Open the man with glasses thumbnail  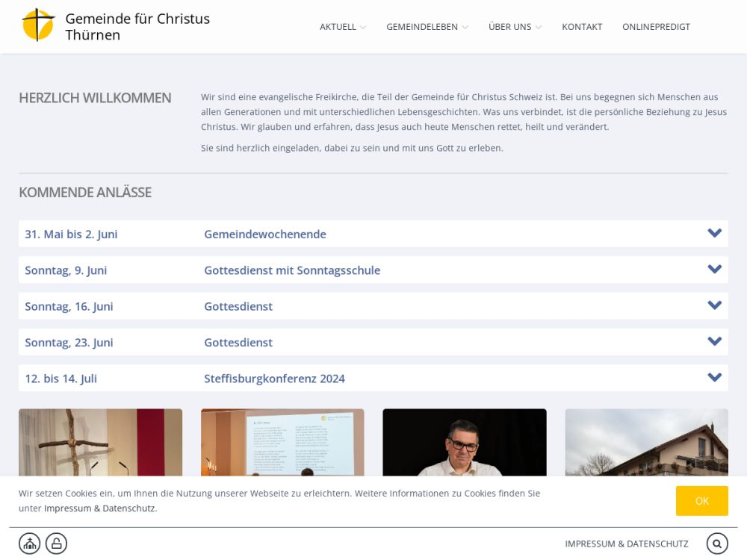pos(464,442)
